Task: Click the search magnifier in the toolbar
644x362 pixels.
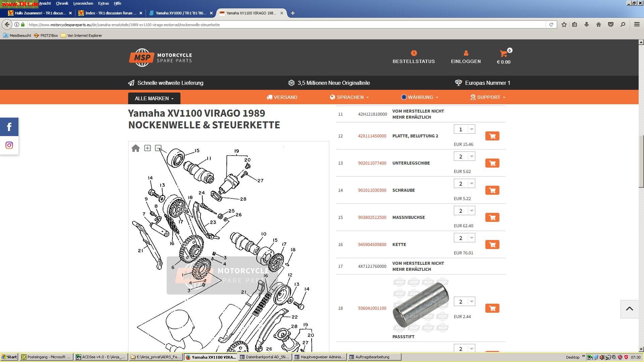Action: click(x=623, y=24)
